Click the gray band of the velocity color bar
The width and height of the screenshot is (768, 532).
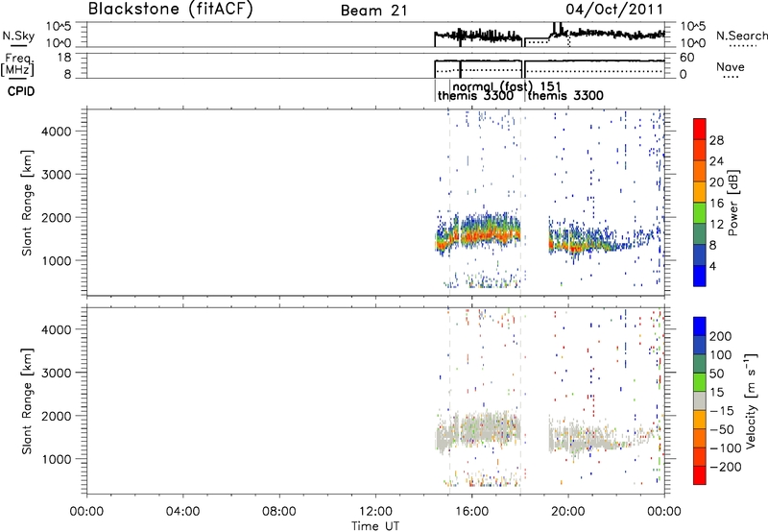[x=700, y=400]
